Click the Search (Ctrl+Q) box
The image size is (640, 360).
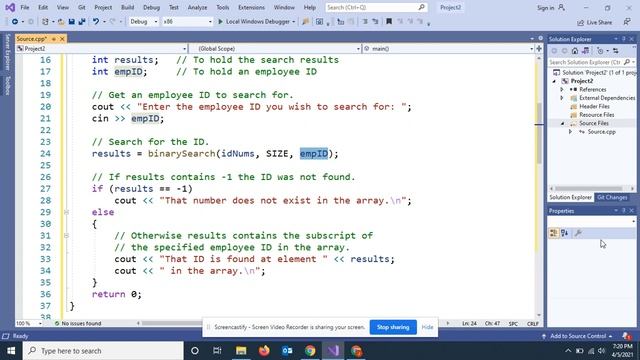376,7
